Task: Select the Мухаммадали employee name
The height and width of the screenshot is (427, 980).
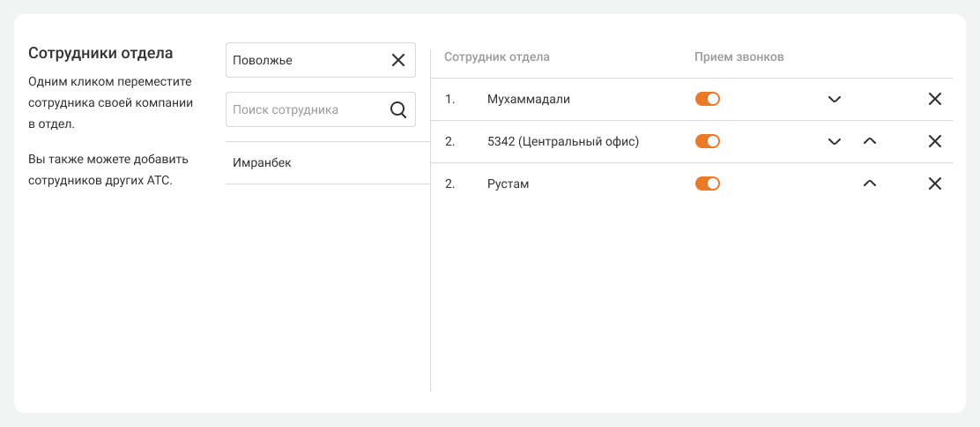Action: pyautogui.click(x=528, y=99)
